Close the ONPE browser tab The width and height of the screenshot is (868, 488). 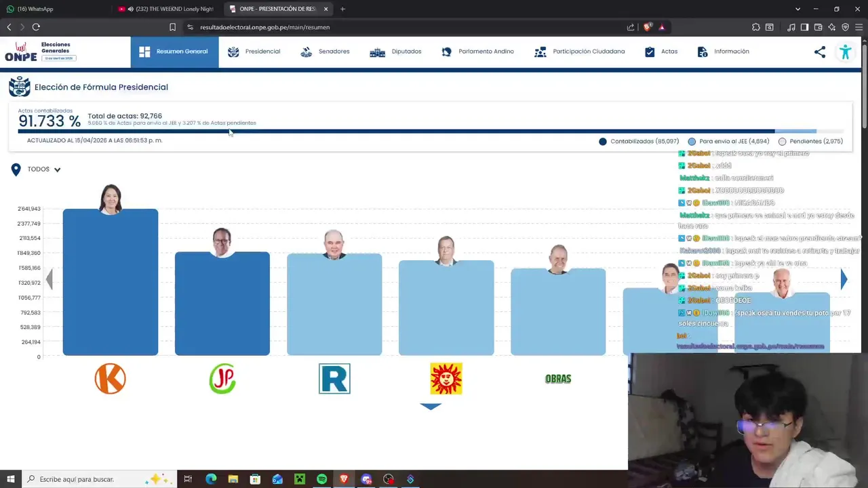[x=325, y=9]
